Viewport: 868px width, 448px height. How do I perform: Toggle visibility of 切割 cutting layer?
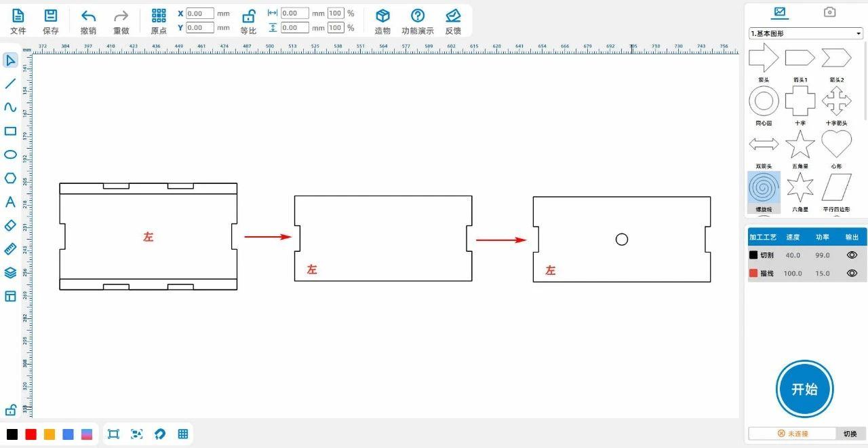tap(852, 255)
